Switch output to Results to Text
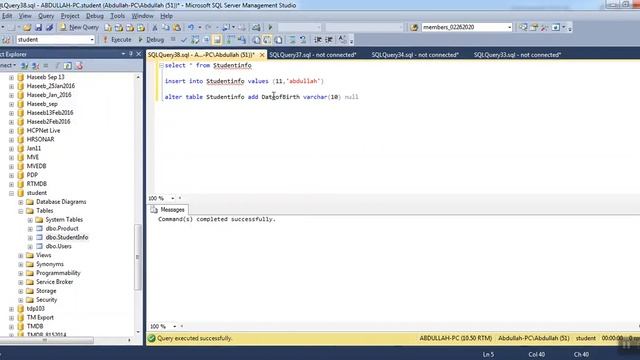Viewport: 640px width, 360px height. (x=256, y=40)
